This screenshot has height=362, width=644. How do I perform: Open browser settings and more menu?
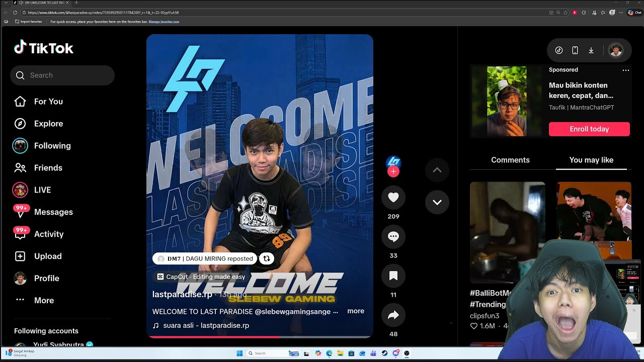(x=621, y=13)
